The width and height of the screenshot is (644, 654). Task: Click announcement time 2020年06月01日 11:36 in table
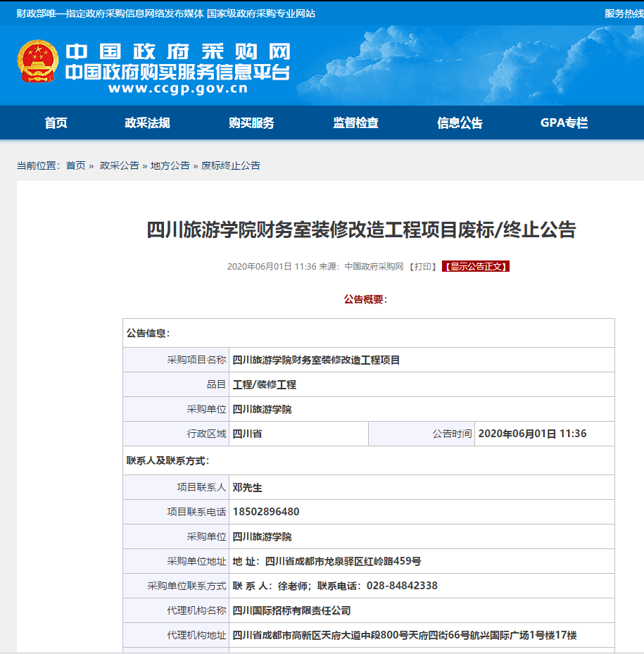coord(532,434)
